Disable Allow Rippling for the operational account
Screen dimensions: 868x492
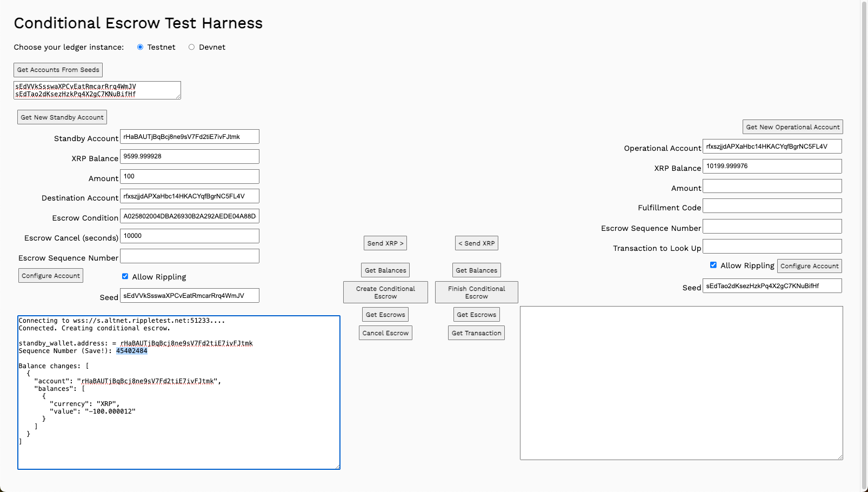click(714, 265)
